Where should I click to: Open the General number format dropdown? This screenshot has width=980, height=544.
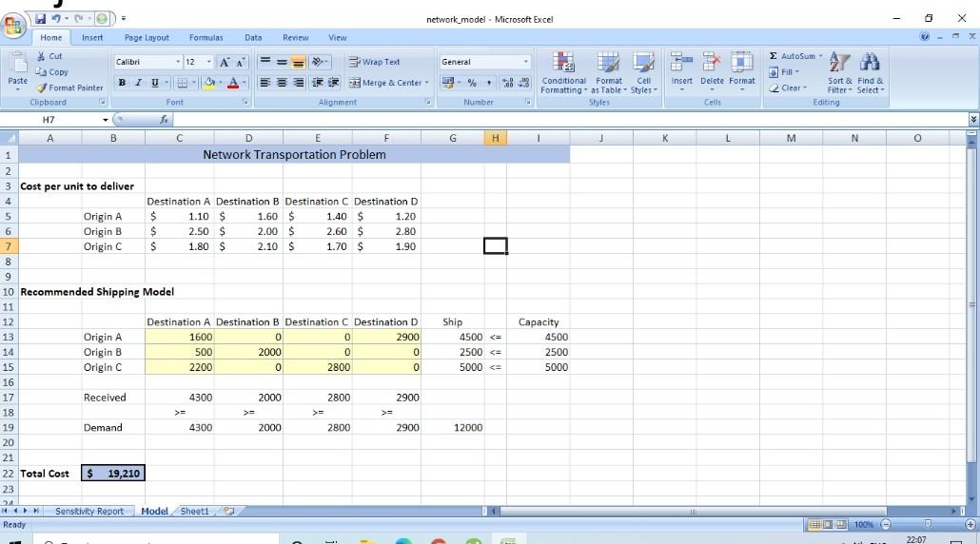tap(525, 62)
